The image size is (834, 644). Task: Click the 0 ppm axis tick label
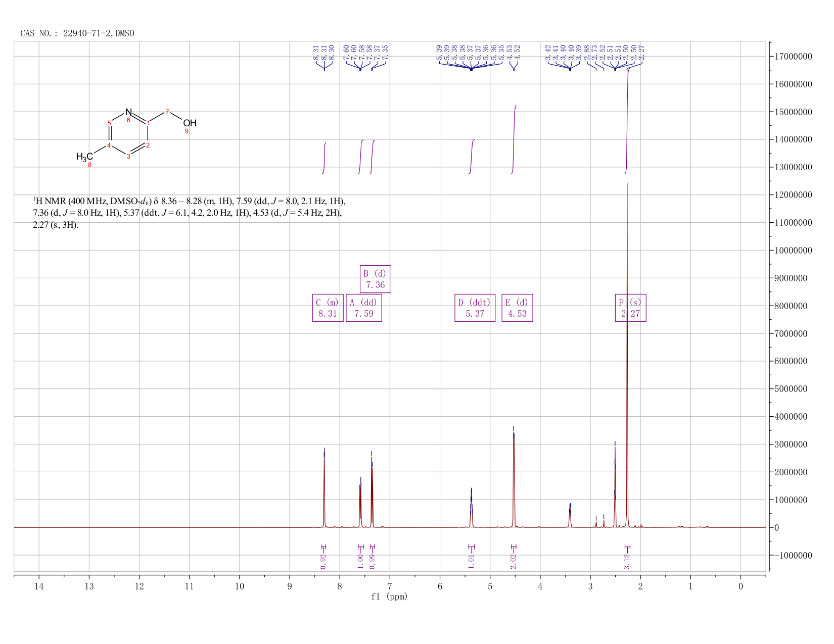coord(740,586)
